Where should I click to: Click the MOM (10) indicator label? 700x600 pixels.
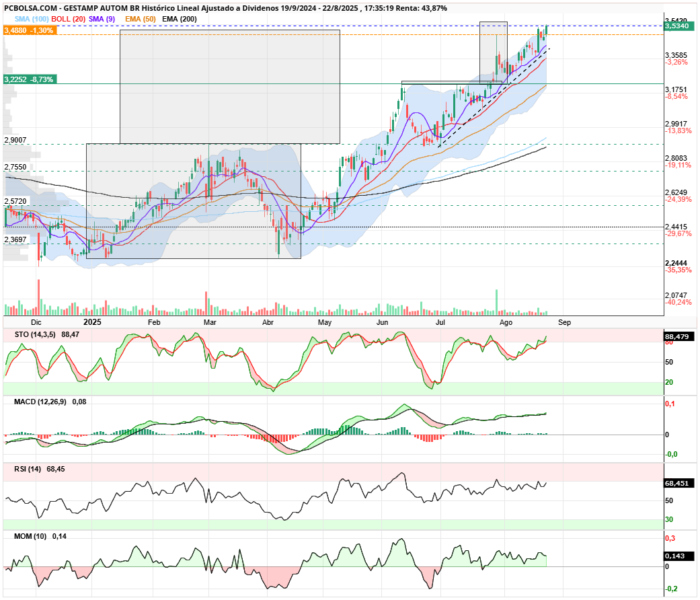pos(30,536)
